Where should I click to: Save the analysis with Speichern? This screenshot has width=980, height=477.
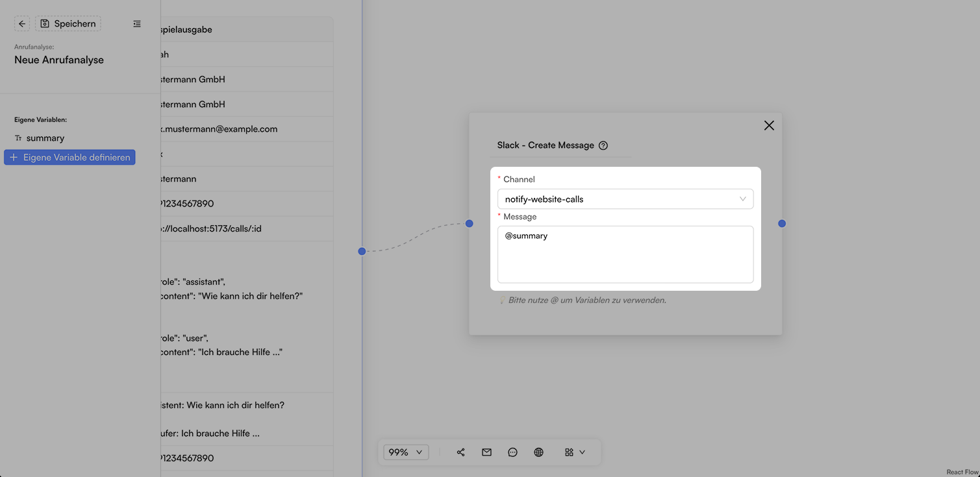coord(68,24)
